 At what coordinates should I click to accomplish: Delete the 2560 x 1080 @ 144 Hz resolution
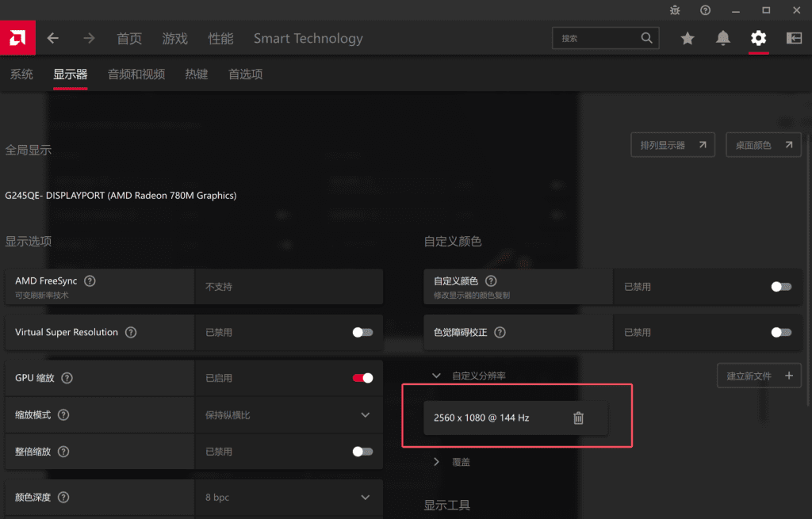(578, 418)
